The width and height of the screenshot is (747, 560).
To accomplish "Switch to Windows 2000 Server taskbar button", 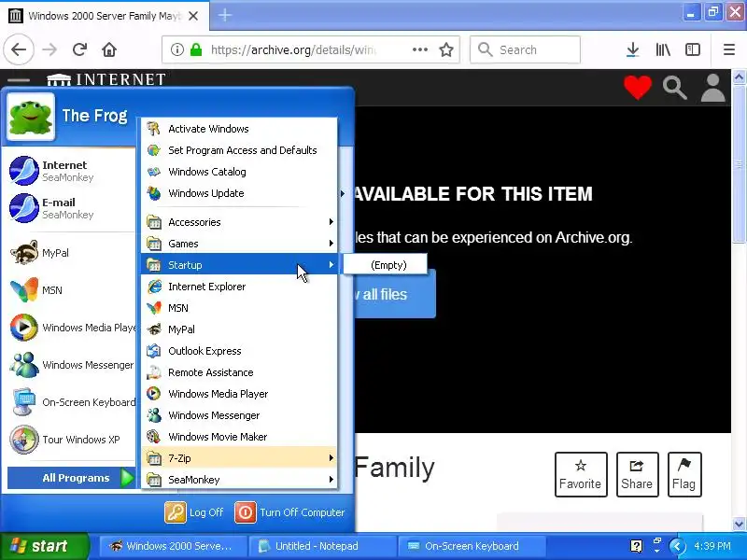I will coord(174,546).
